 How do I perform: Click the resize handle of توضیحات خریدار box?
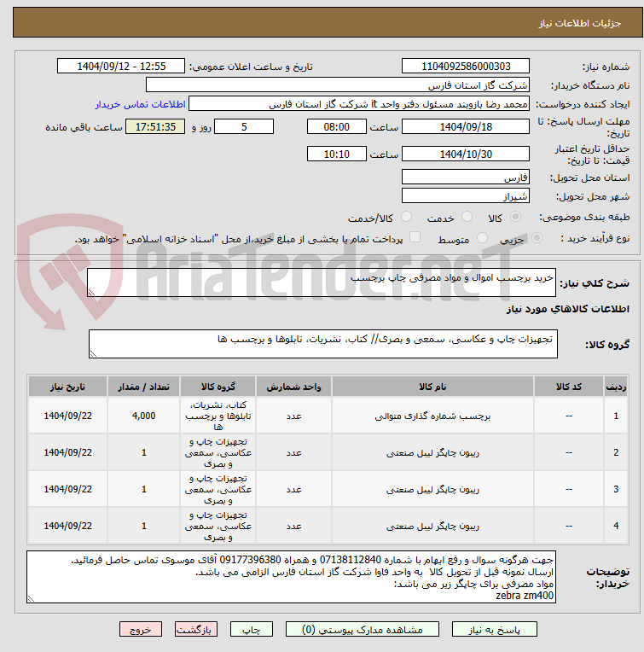point(32,599)
